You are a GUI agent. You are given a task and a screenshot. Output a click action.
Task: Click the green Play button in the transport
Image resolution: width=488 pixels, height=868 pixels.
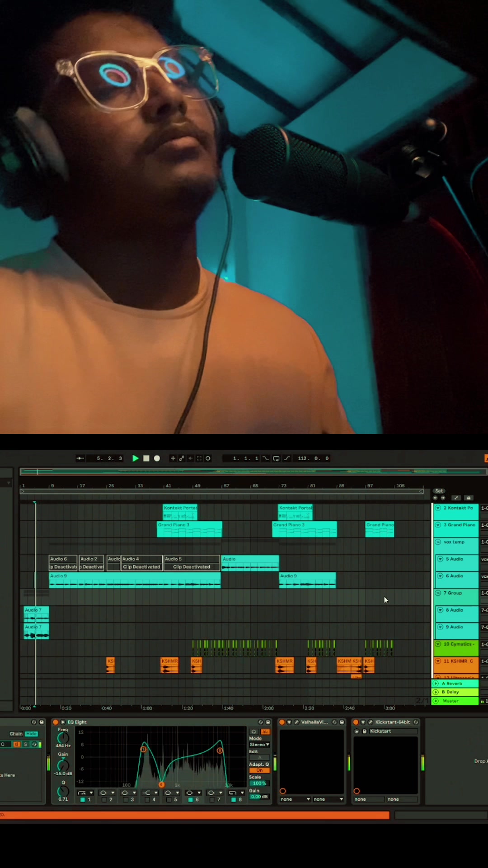coord(135,458)
